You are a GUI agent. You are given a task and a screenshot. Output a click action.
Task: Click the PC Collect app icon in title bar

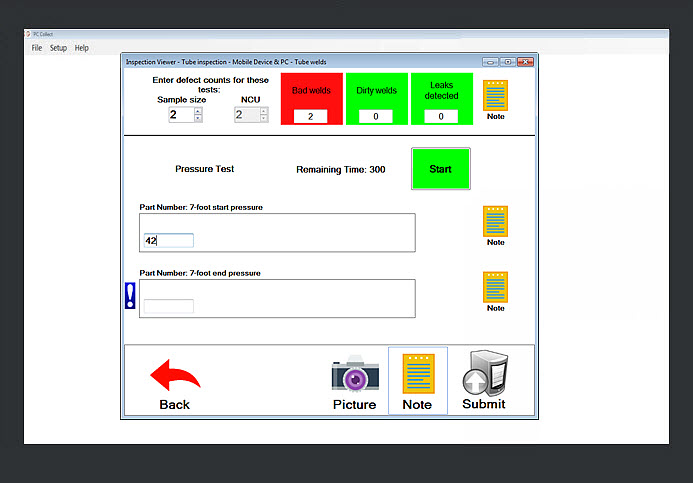[28, 34]
